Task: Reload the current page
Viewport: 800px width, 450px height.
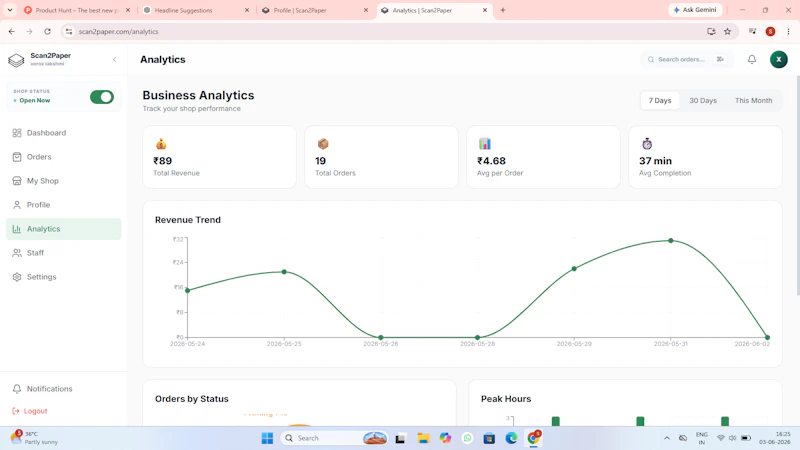Action: 47,32
